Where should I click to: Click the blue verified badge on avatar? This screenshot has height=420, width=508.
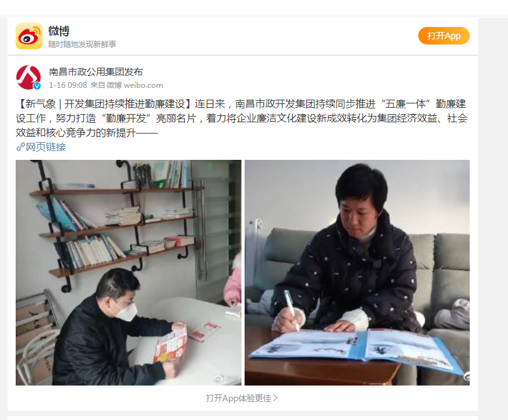point(37,86)
